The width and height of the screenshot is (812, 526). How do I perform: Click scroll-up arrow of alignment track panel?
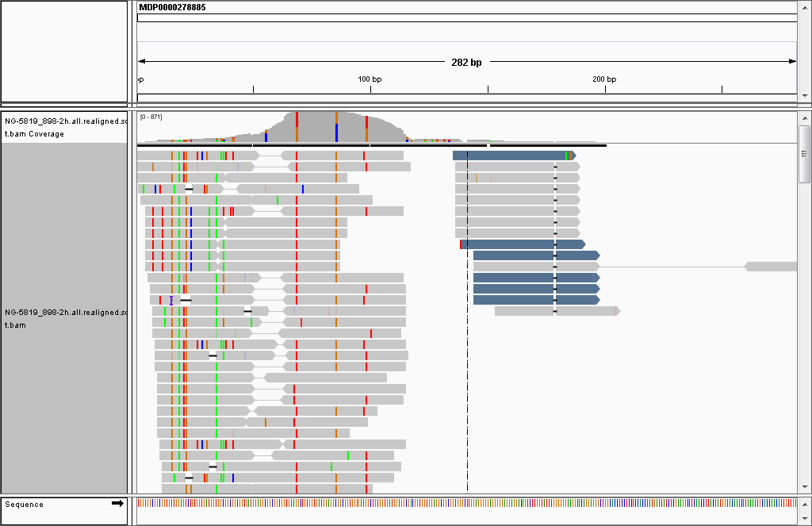point(805,118)
